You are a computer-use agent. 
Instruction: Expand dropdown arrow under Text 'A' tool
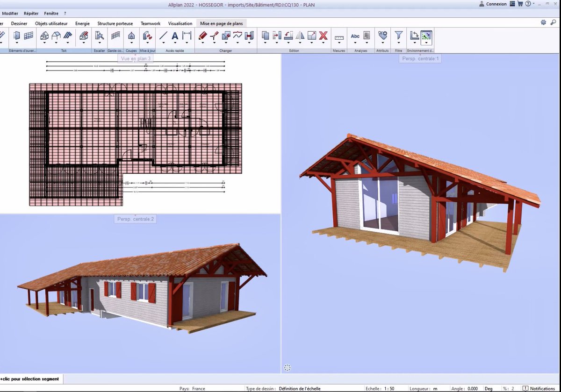coord(175,43)
